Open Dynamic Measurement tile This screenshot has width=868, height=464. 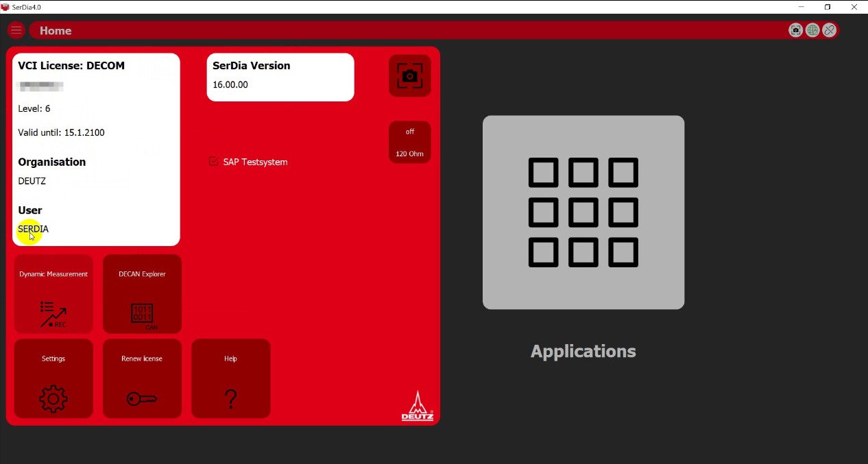(53, 294)
